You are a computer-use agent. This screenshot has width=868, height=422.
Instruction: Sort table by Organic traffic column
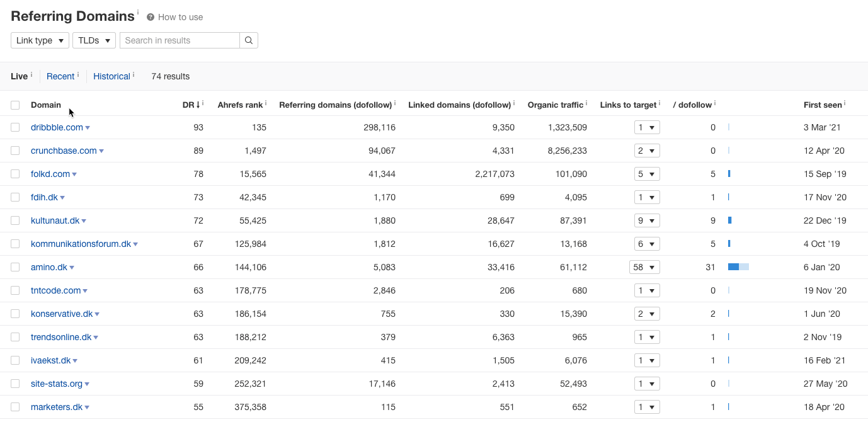pyautogui.click(x=556, y=105)
